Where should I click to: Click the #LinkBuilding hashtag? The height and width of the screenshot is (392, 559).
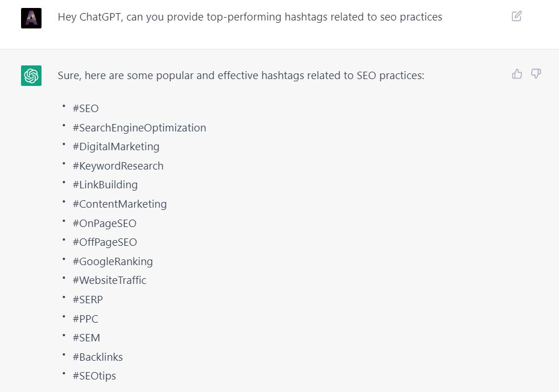(x=105, y=185)
